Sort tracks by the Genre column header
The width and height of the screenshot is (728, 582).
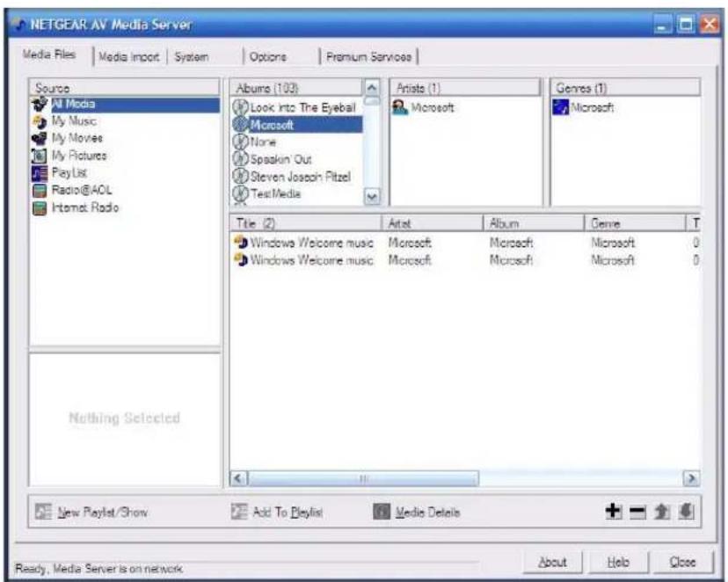pyautogui.click(x=635, y=223)
